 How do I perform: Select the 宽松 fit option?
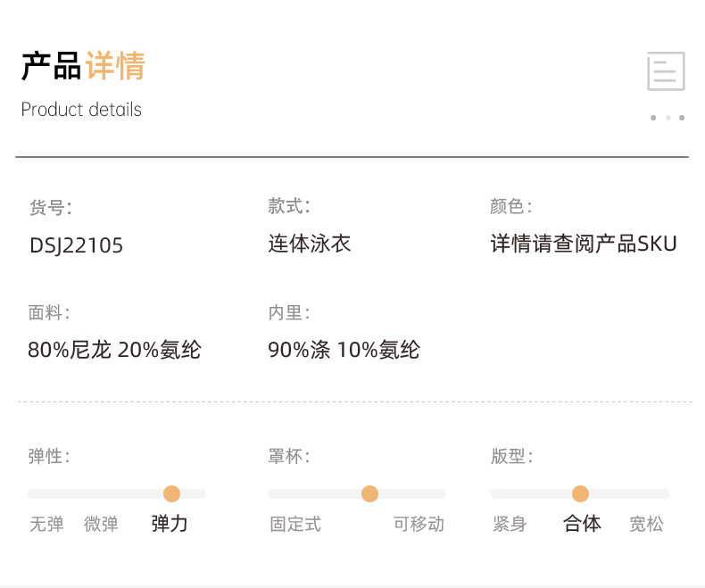[646, 525]
